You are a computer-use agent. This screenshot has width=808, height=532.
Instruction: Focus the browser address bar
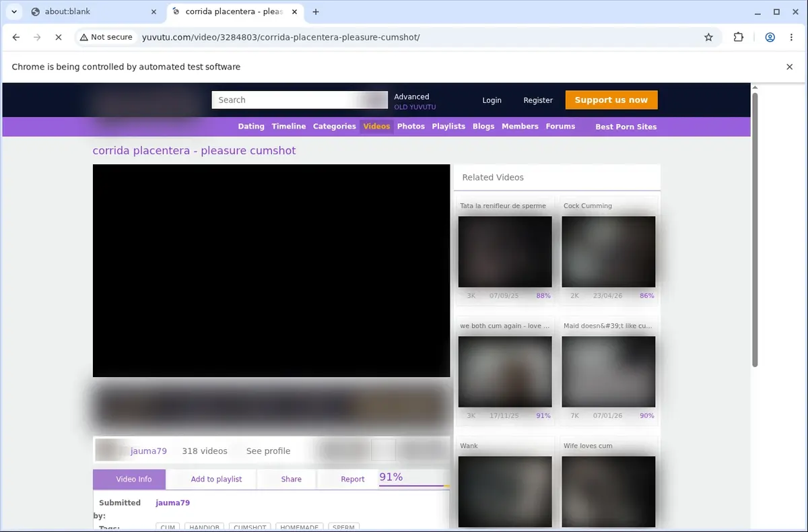(417, 38)
